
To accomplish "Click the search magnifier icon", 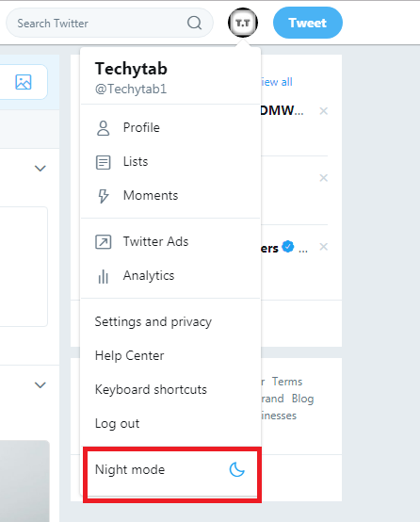I will pos(194,23).
